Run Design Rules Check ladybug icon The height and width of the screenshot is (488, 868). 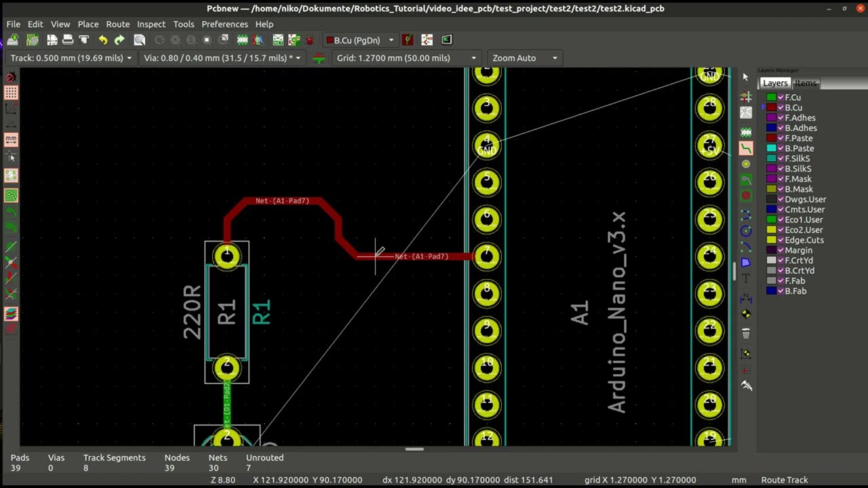tap(310, 40)
